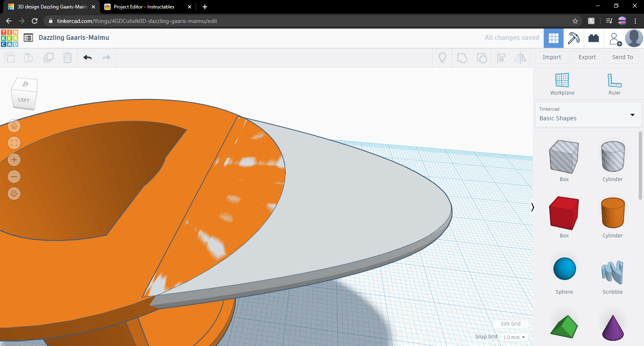
Task: Select the Ruler tool
Action: coord(614,84)
